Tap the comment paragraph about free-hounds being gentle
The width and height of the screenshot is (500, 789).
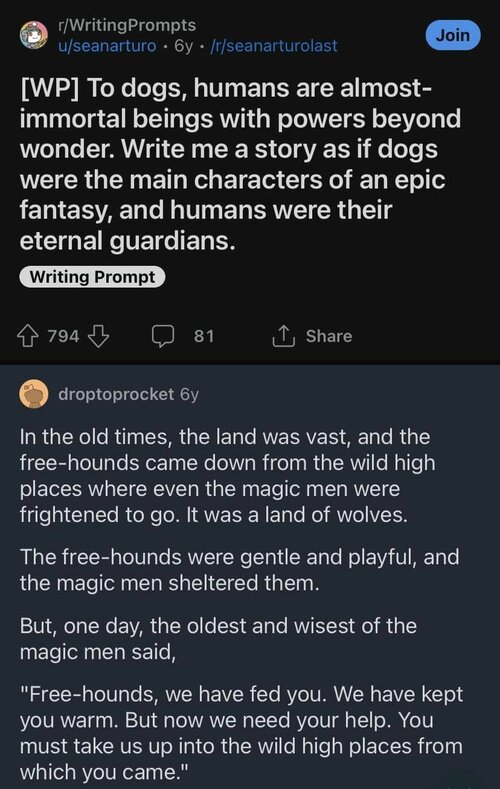coord(239,570)
